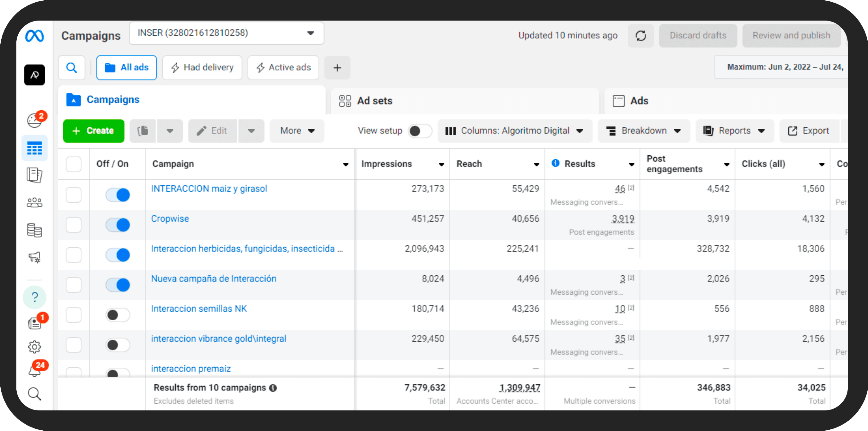868x431 pixels.
Task: Select the Had delivery filter tab
Action: pos(202,68)
